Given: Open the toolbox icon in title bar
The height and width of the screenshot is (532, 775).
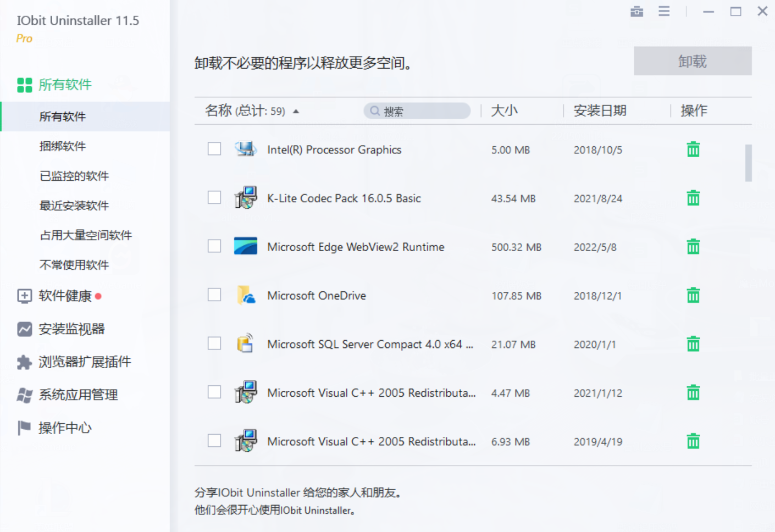Looking at the screenshot, I should pyautogui.click(x=636, y=11).
